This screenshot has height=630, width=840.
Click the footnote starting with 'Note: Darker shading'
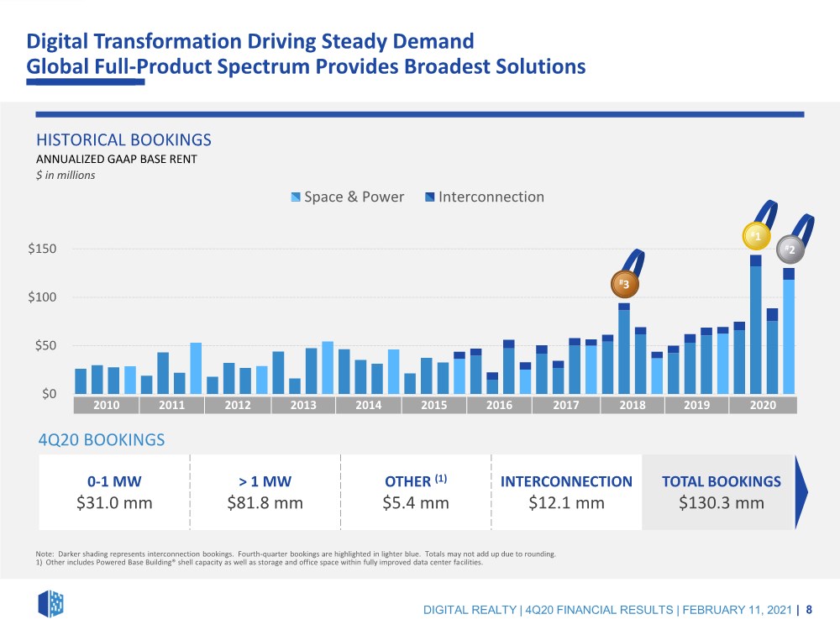tap(296, 554)
